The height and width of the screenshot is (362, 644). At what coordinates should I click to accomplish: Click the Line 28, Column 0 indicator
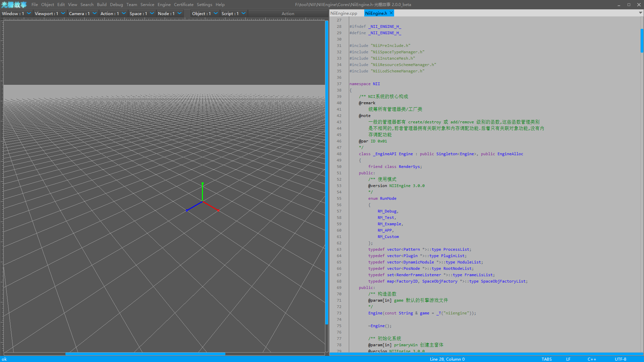pos(447,359)
